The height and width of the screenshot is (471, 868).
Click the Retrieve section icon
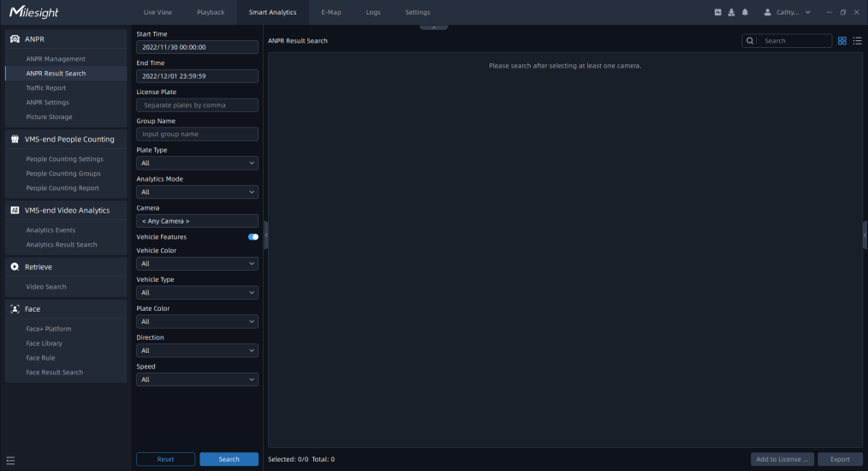click(x=15, y=267)
